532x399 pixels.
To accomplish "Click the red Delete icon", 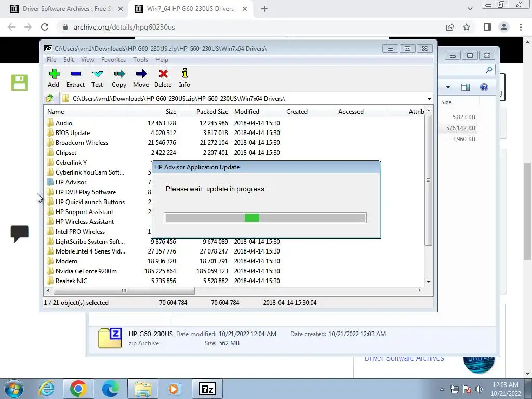I will coord(163,74).
